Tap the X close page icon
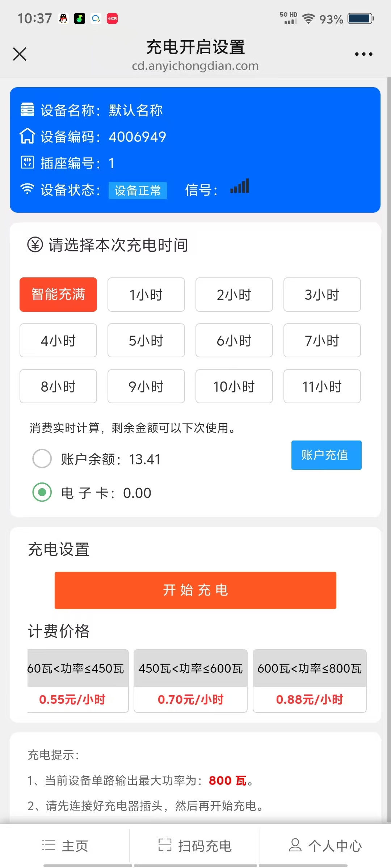This screenshot has width=391, height=868. tap(20, 54)
